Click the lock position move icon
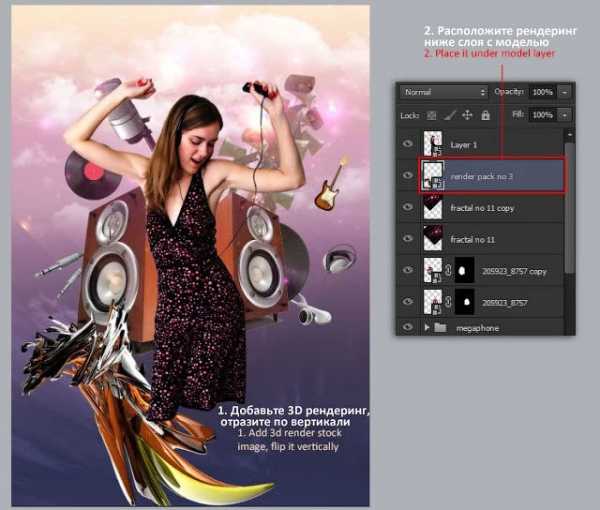Image resolution: width=600 pixels, height=510 pixels. 467,115
